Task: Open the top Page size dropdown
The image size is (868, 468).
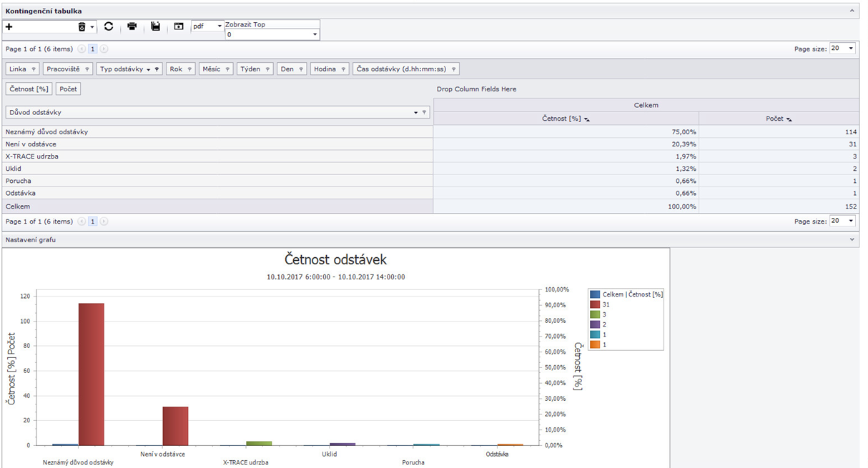Action: click(850, 49)
